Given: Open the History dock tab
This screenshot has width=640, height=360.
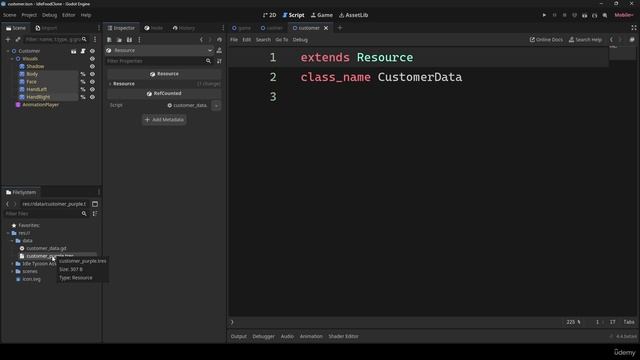Looking at the screenshot, I should click(184, 28).
